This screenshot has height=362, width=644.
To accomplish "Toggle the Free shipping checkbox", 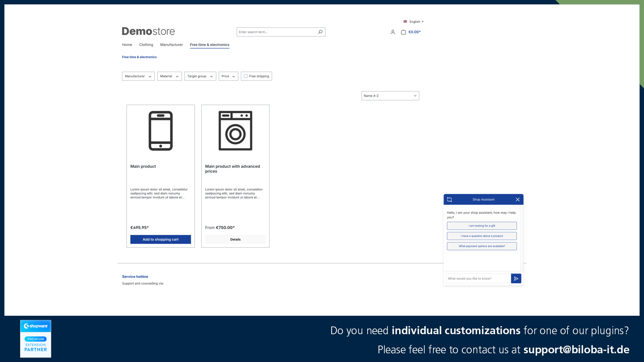I will point(246,76).
